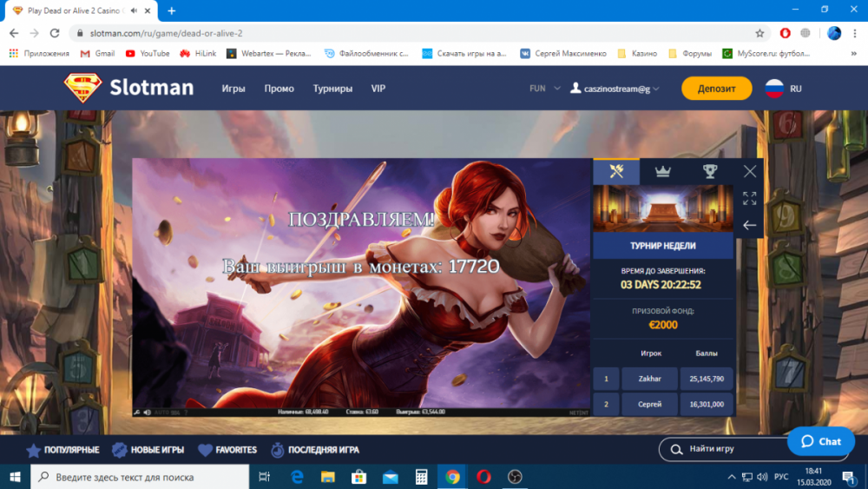Open the tournament battles tab icon
Image resolution: width=868 pixels, height=489 pixels.
tap(616, 171)
